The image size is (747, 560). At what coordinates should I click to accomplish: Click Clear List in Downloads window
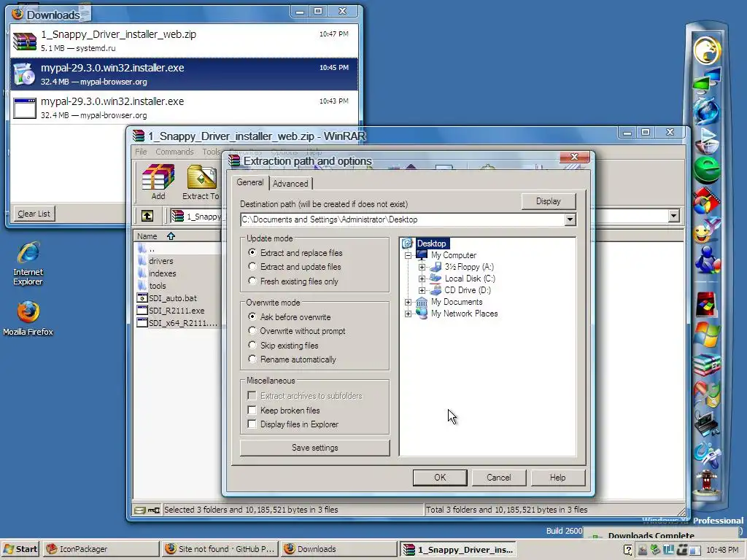pos(34,214)
